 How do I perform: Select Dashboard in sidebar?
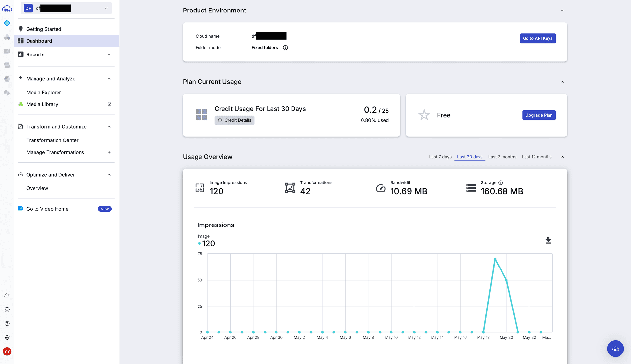click(x=66, y=41)
